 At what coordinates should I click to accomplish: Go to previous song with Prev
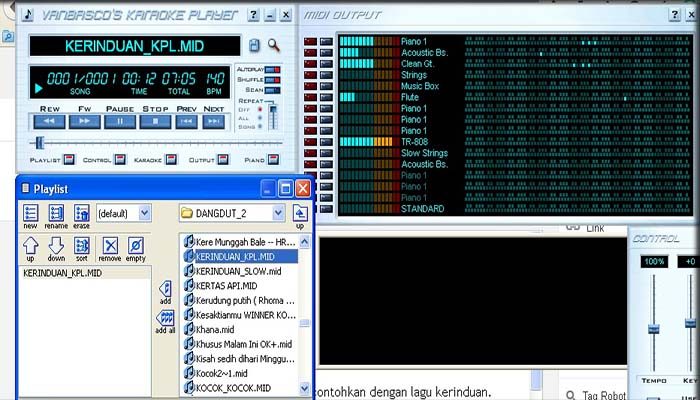pos(186,121)
